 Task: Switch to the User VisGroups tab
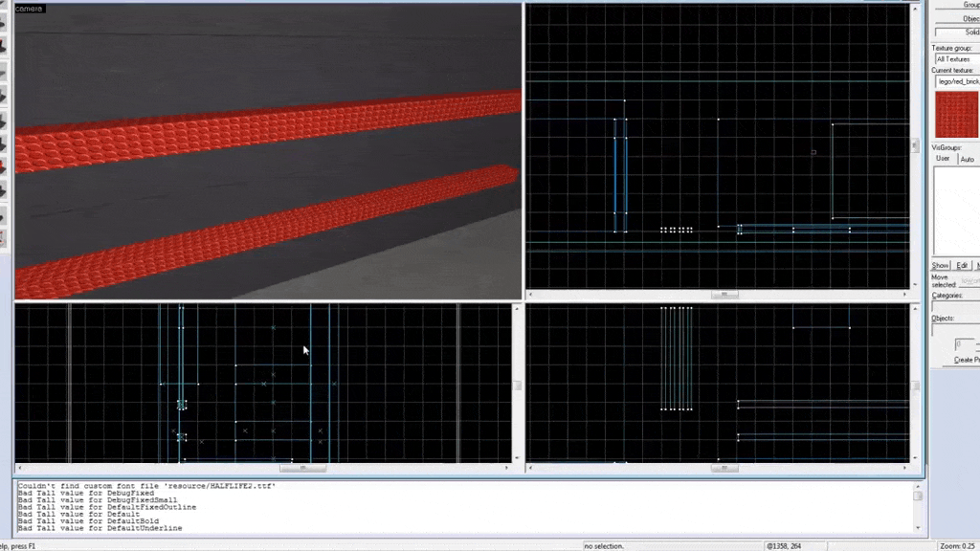click(x=943, y=159)
